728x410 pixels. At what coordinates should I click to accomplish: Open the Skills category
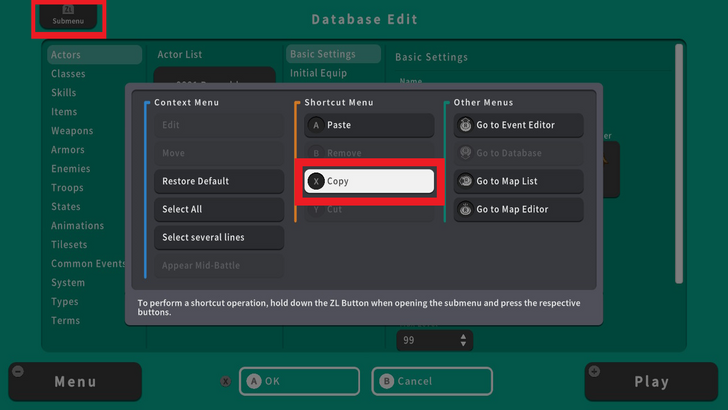pos(64,93)
